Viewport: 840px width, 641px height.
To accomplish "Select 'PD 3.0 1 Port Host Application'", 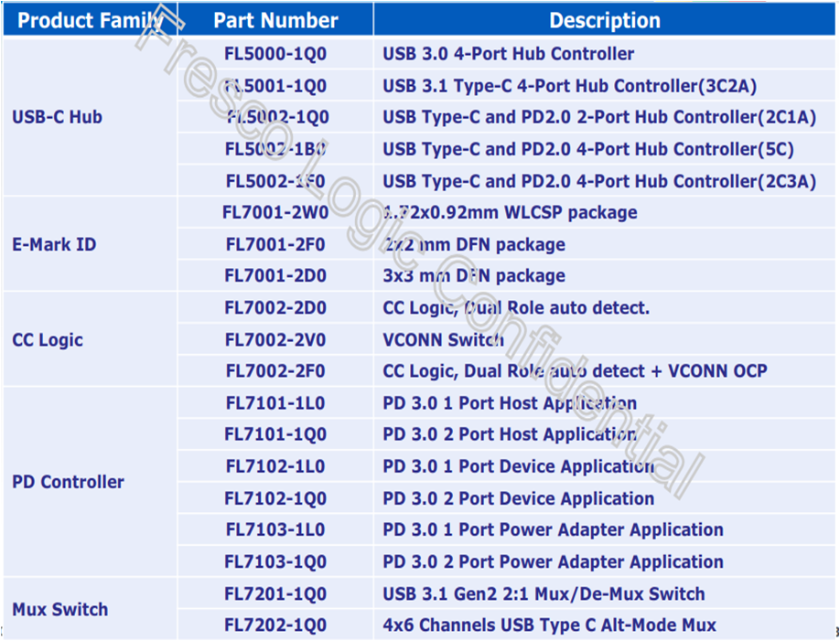I will tap(510, 403).
